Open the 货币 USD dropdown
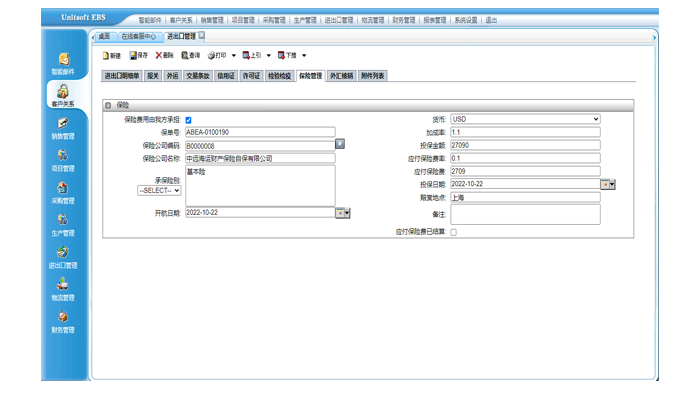The width and height of the screenshot is (700, 400). coord(525,119)
